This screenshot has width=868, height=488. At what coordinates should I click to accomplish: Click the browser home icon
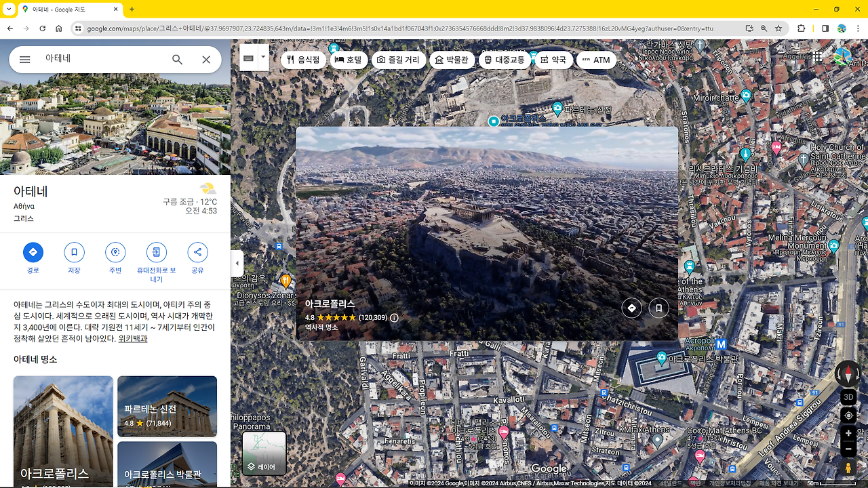[59, 28]
